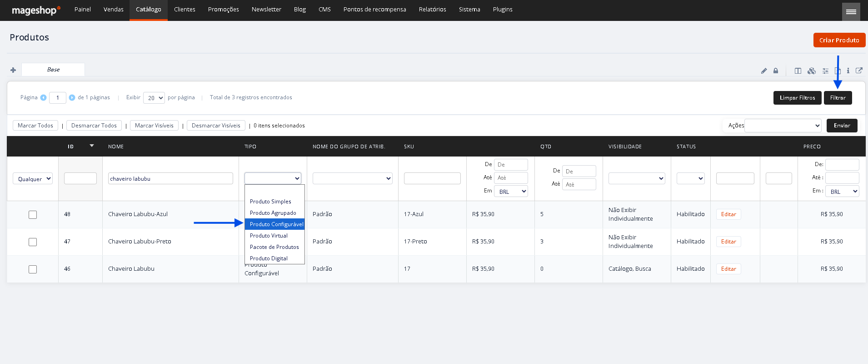Click the plus icon beside the Base tab
The image size is (868, 364).
coord(13,70)
